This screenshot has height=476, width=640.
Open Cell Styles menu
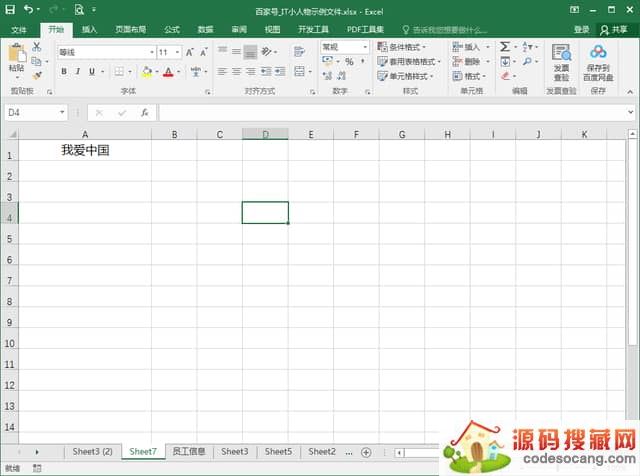click(405, 76)
